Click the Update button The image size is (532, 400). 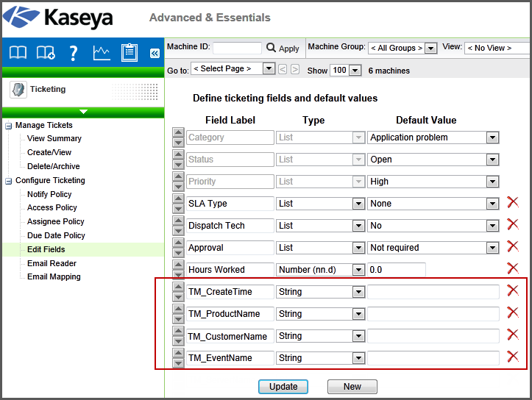283,387
